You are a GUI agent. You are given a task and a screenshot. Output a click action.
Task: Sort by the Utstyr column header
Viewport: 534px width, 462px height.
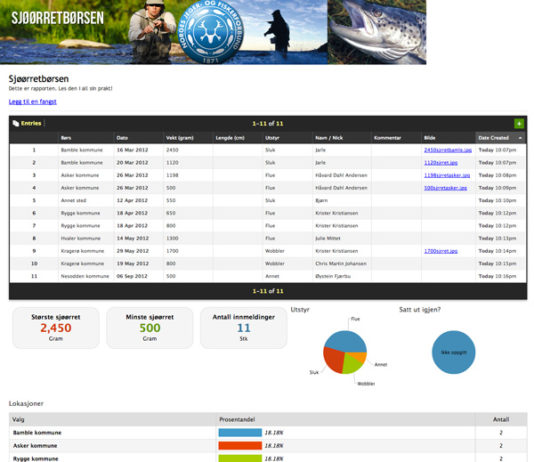point(272,138)
